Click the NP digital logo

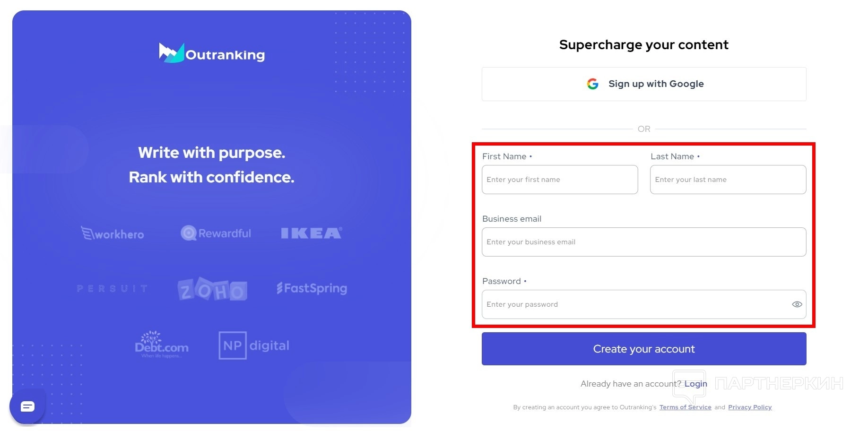[x=254, y=345]
